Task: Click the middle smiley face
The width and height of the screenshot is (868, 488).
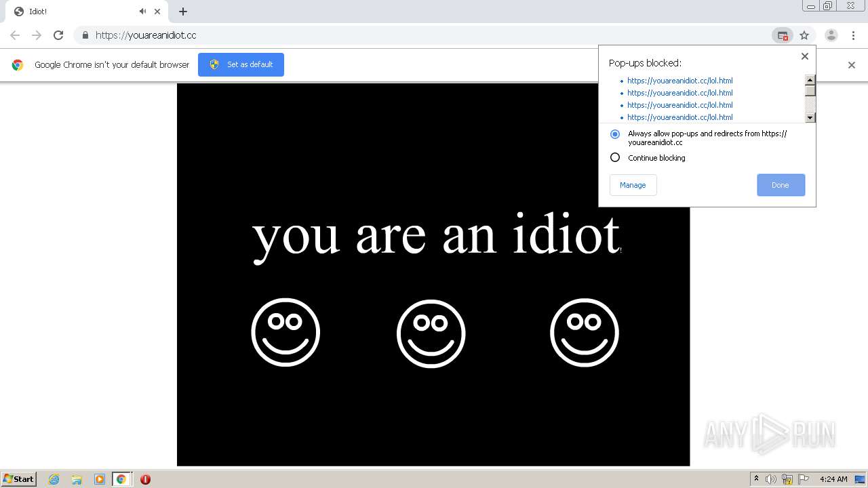Action: 431,333
